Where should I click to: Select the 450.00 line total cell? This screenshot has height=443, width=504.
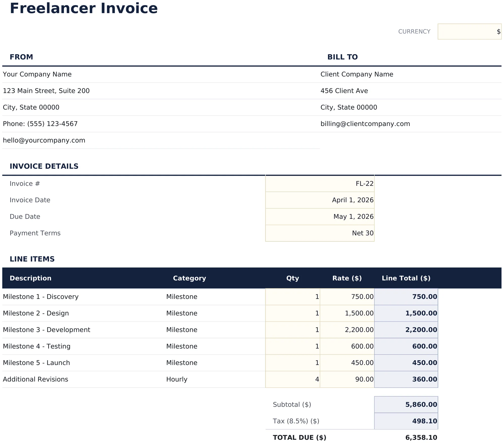406,363
